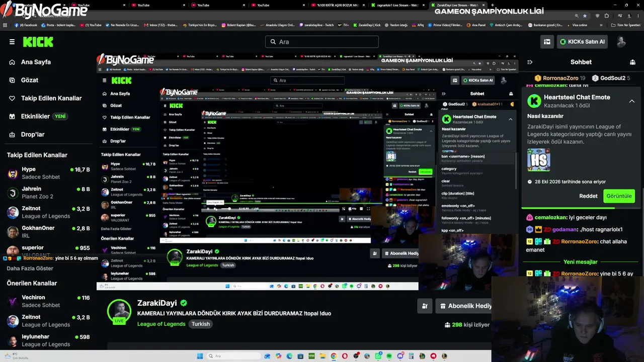Open the Vechiron avatar under Önerilen Kanallar
The image size is (644, 362).
point(13,301)
